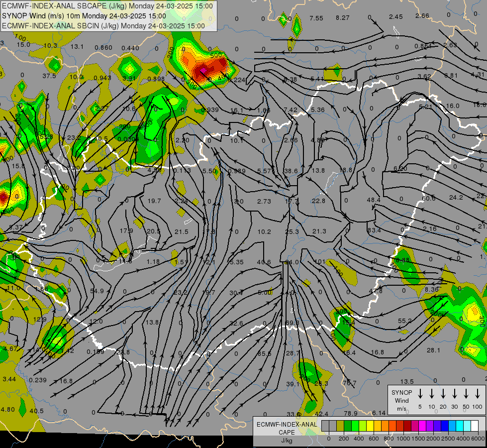Click the 5 m/s wind arrow symbol
Screen dimensions: 487x448
tap(420, 394)
